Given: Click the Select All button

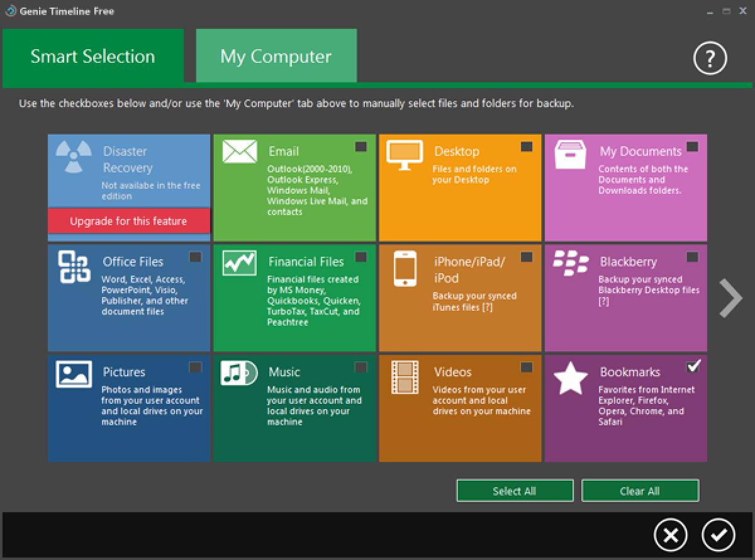Looking at the screenshot, I should (515, 490).
